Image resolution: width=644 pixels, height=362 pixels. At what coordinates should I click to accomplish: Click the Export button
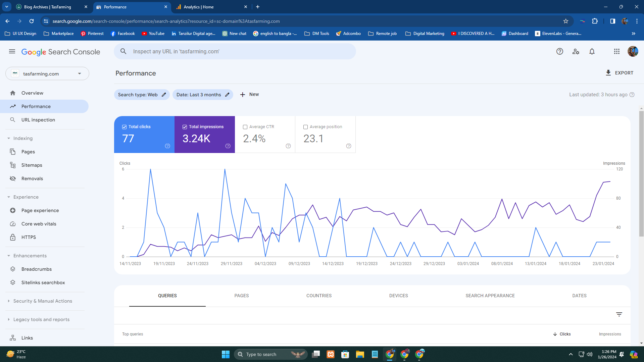pos(619,73)
